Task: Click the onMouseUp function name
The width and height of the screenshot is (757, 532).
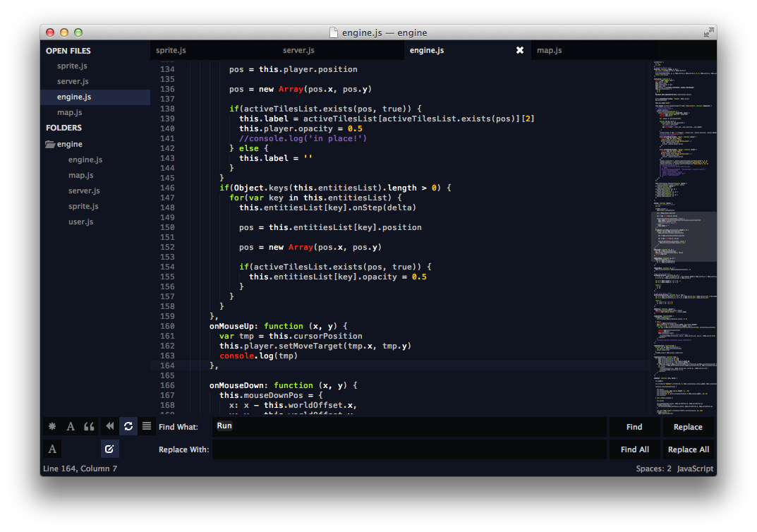Action: pyautogui.click(x=231, y=327)
